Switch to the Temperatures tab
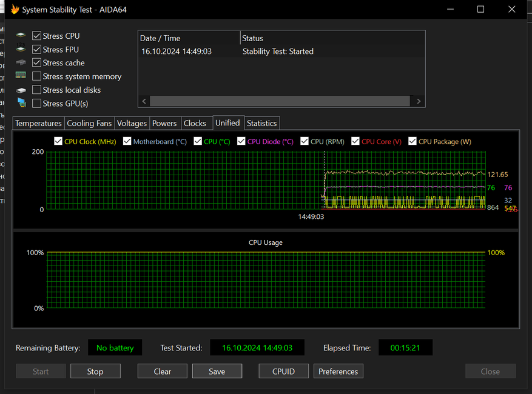Viewport: 532px width, 394px height. pos(38,123)
